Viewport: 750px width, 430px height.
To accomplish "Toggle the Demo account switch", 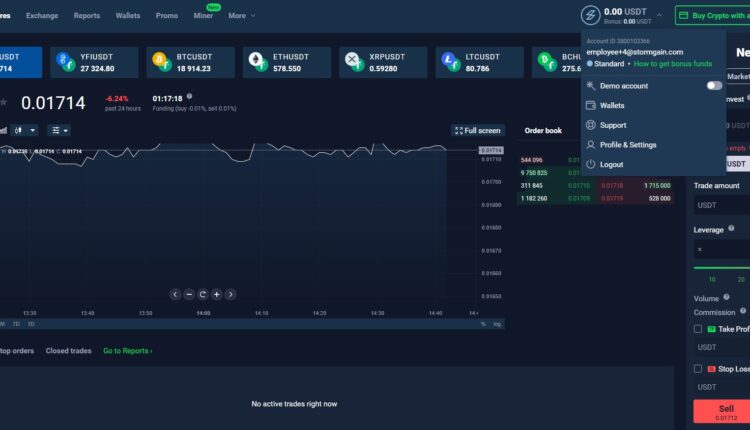I will (x=713, y=86).
